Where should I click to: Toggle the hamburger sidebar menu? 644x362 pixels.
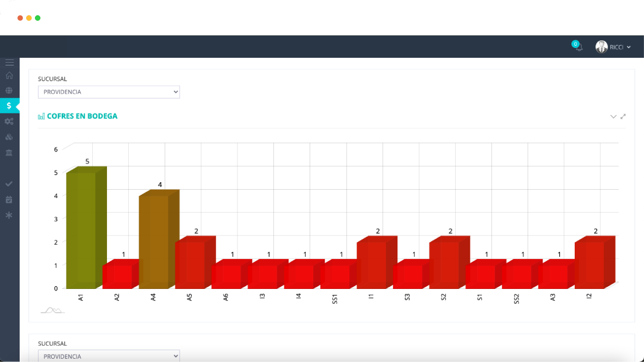[x=9, y=63]
